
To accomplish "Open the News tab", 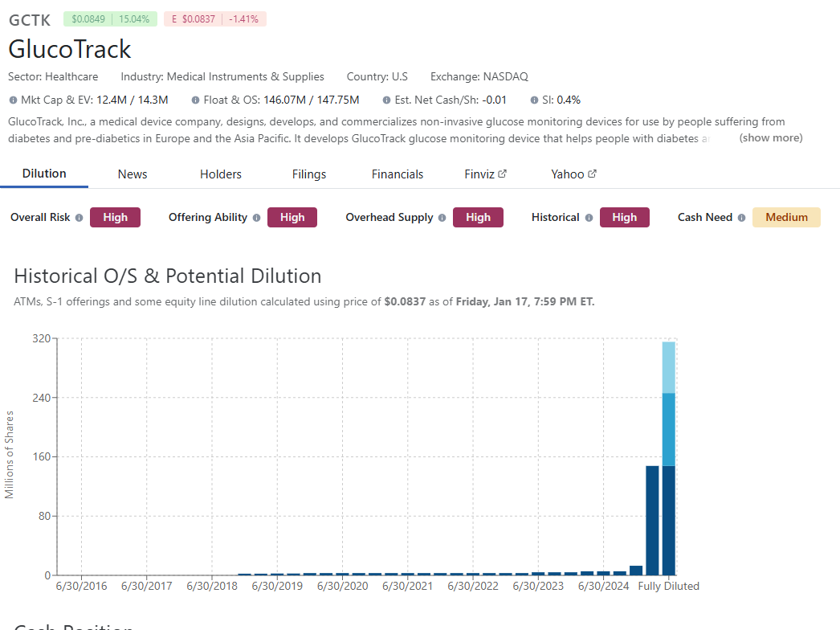I will click(x=133, y=174).
